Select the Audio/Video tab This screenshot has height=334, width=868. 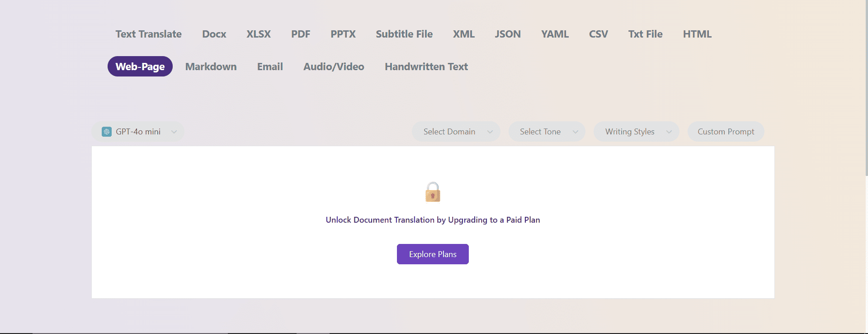pyautogui.click(x=334, y=67)
